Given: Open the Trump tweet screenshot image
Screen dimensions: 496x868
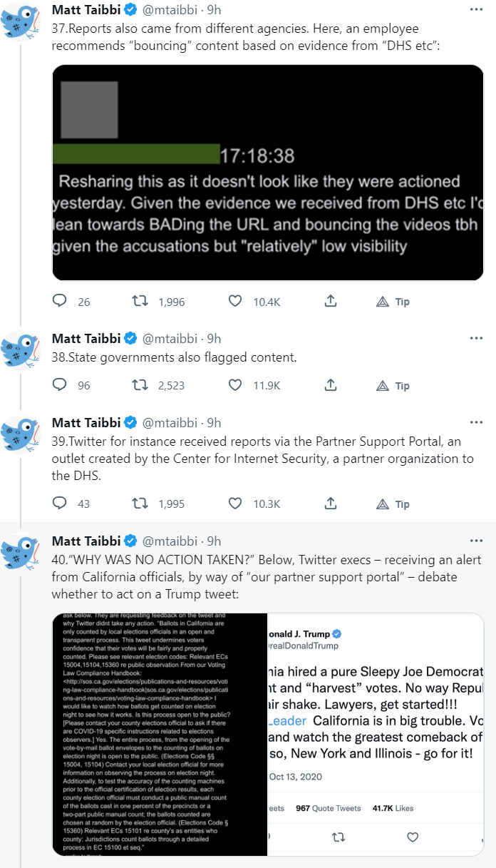Looking at the screenshot, I should pyautogui.click(x=375, y=734).
